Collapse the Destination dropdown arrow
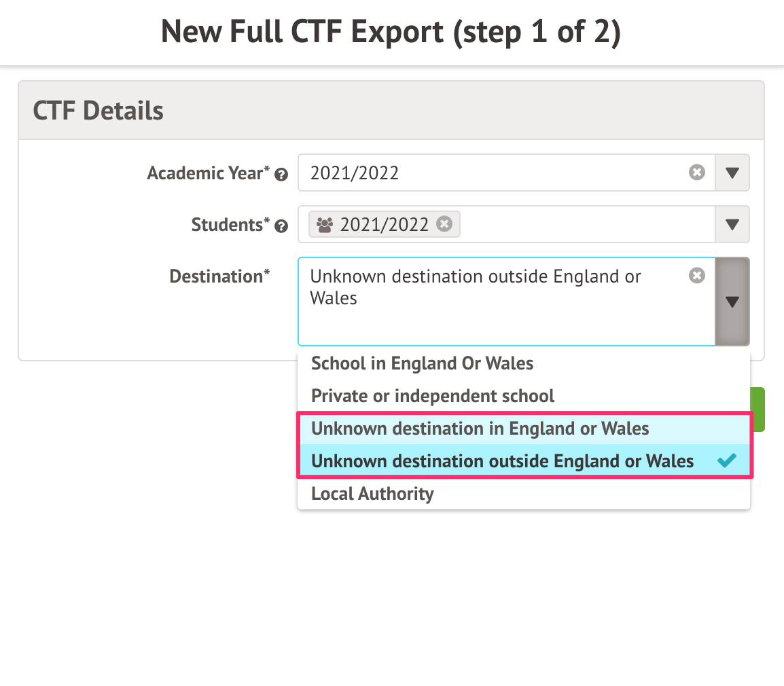This screenshot has height=686, width=784. [x=732, y=302]
